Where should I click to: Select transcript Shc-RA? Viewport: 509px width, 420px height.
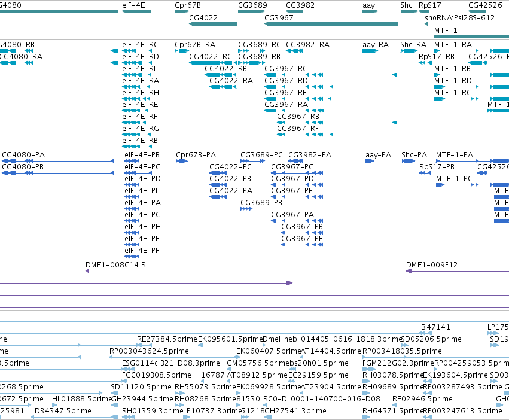409,51
